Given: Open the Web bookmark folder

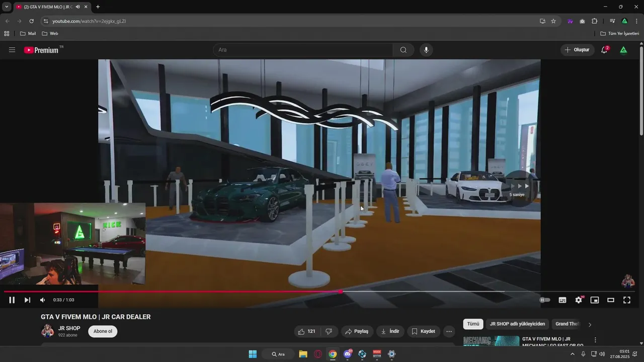Looking at the screenshot, I should point(50,34).
